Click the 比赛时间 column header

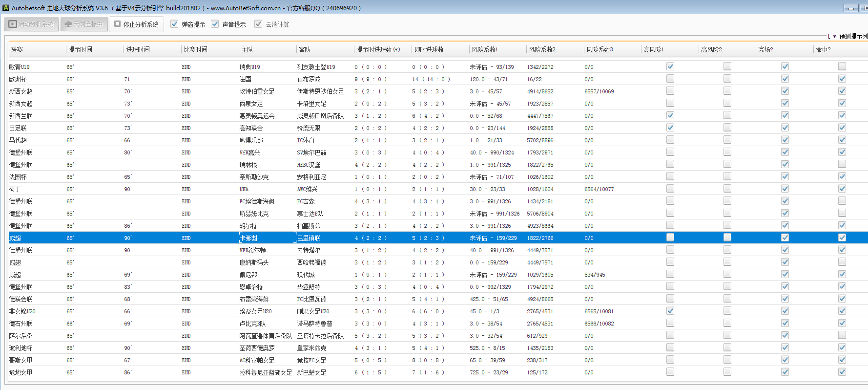click(x=195, y=49)
